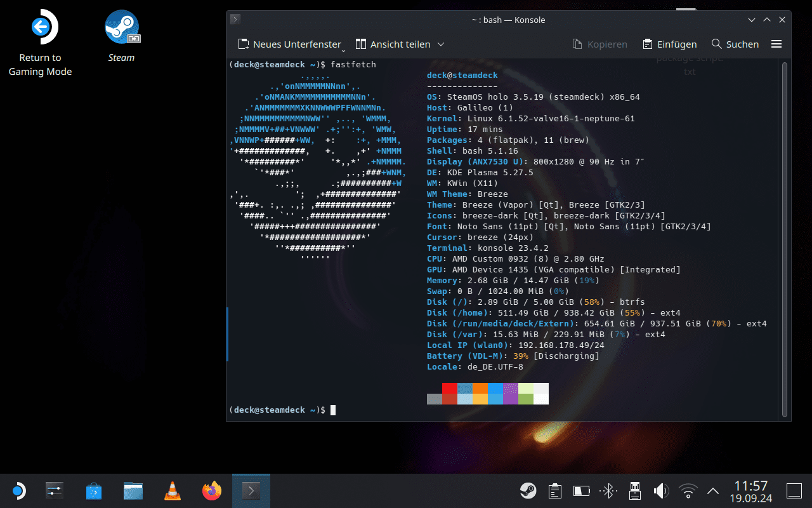Open the Wi-Fi network tray icon
This screenshot has height=508, width=812.
pos(688,491)
